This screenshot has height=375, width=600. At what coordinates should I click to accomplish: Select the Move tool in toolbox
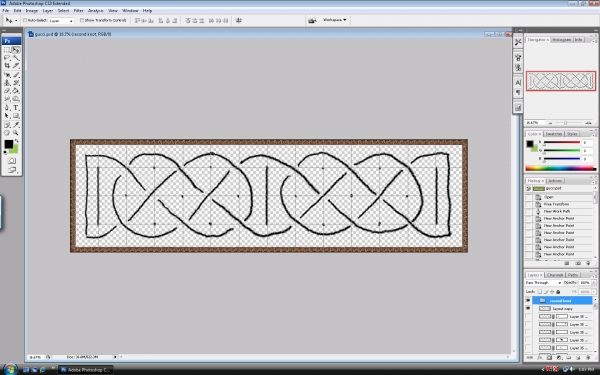tap(16, 50)
